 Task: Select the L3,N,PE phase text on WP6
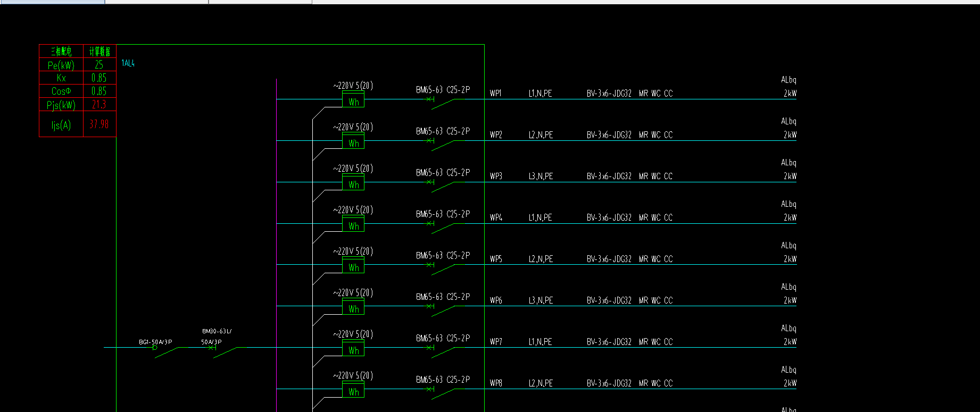click(x=541, y=300)
